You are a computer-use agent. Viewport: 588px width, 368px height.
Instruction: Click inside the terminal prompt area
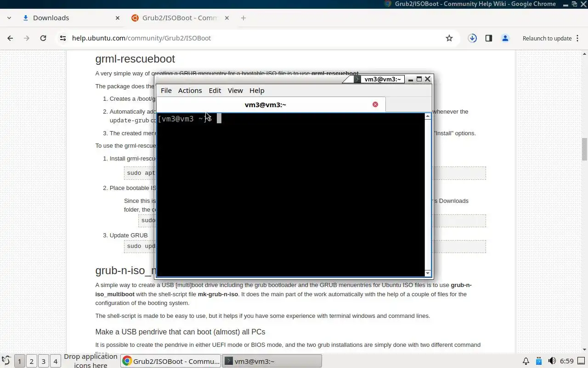tap(291, 195)
